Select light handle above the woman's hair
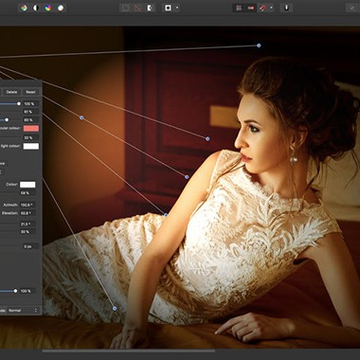 259,45
